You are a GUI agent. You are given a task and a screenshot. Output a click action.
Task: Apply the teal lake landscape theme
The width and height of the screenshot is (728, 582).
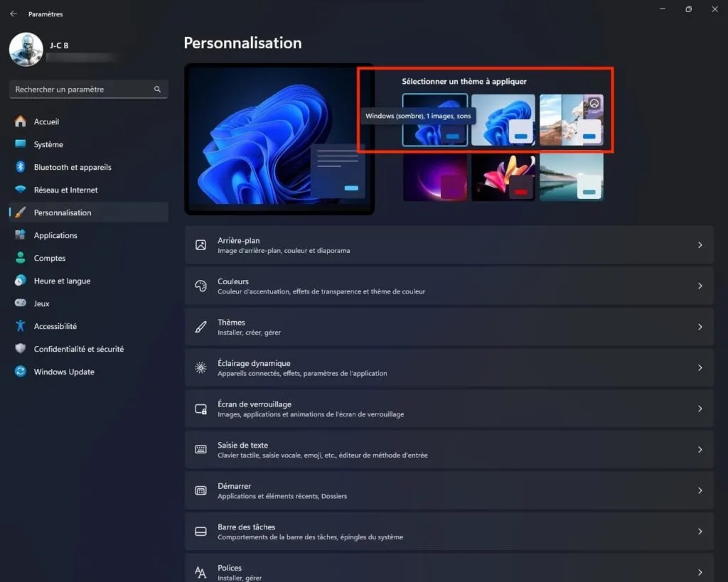click(x=572, y=177)
